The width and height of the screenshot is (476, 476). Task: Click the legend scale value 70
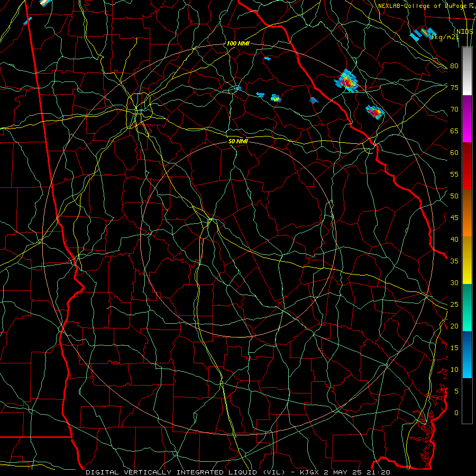point(454,109)
